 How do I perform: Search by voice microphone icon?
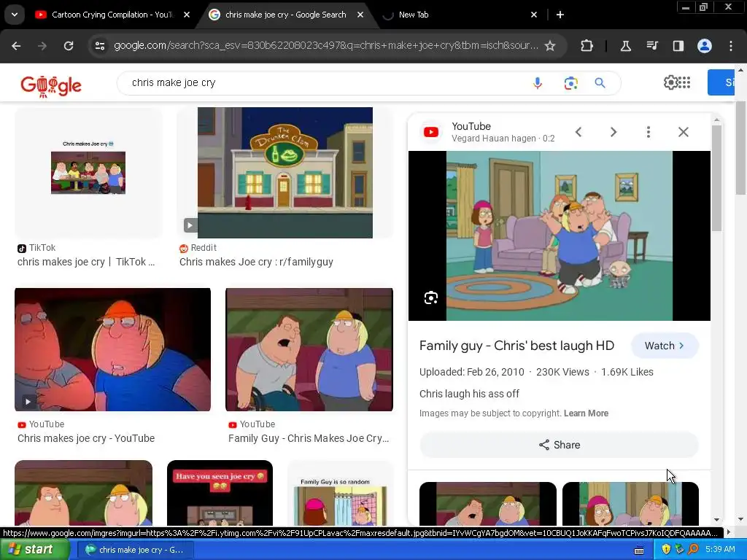coord(538,83)
